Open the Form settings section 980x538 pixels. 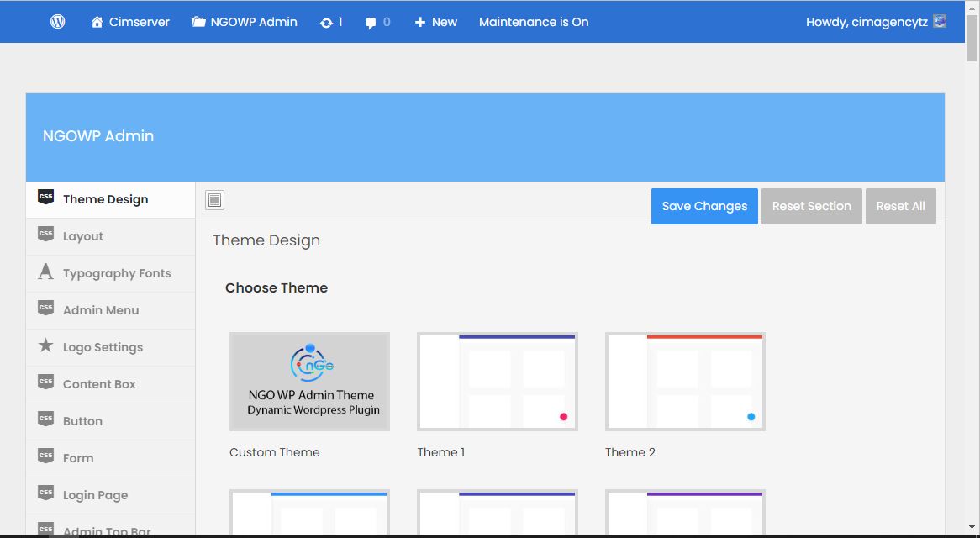[111, 458]
